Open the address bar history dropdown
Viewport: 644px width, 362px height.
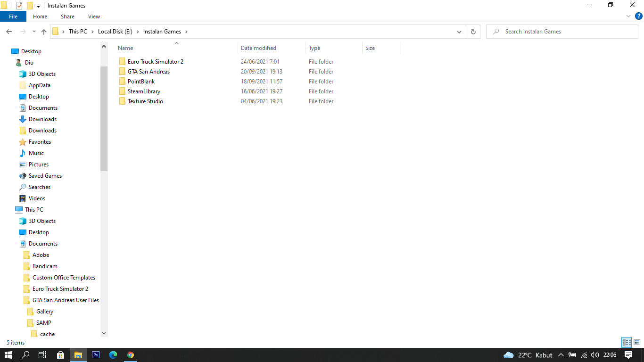[459, 32]
